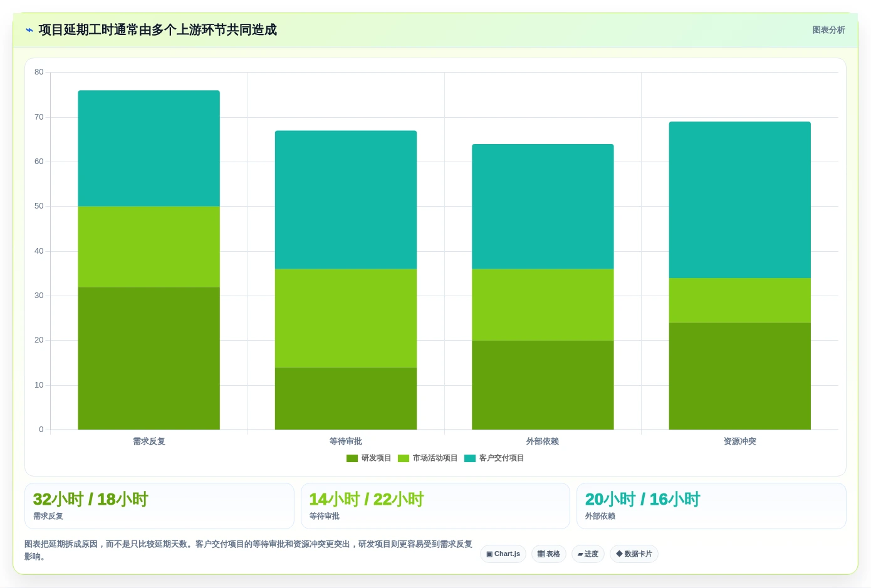Click the chart title 项目延期工时通常由多个上游环节共同造成
Screen dimensions: 871x588
pyautogui.click(x=157, y=30)
